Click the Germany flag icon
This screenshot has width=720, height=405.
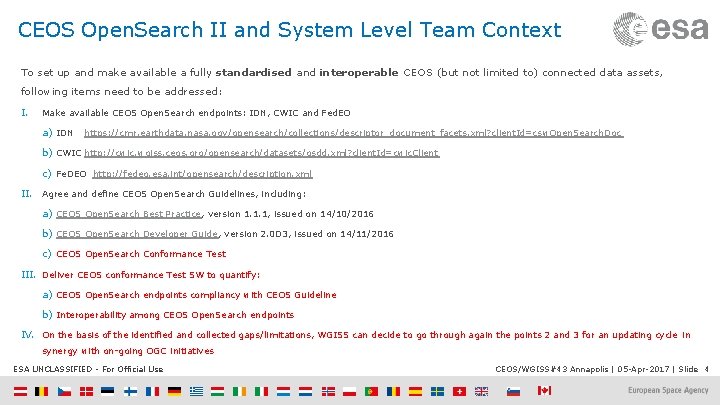(x=174, y=391)
